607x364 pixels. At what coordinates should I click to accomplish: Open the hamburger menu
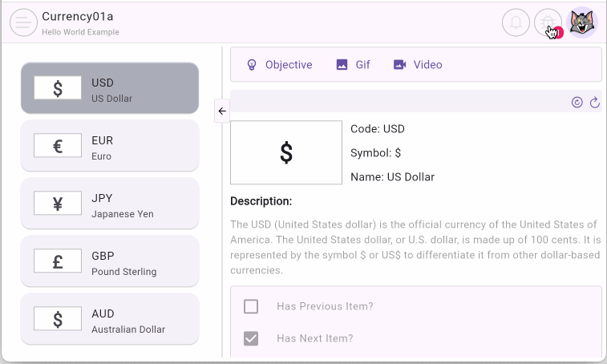point(23,22)
